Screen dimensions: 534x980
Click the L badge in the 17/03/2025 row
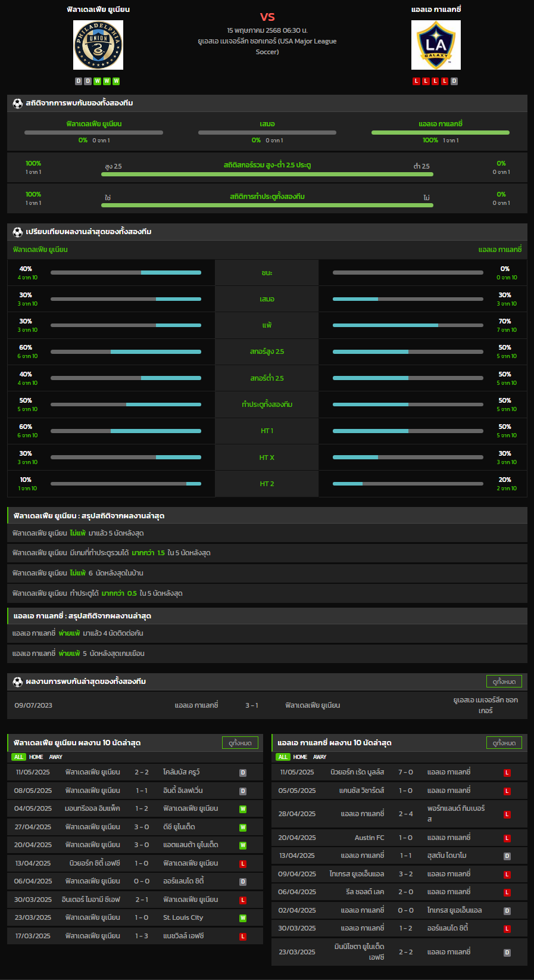point(243,937)
